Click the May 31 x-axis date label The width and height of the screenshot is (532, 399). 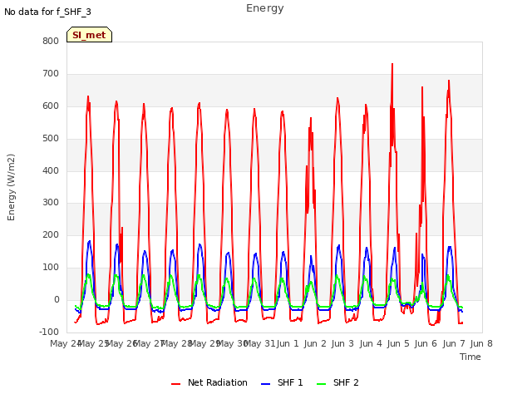[x=259, y=343]
